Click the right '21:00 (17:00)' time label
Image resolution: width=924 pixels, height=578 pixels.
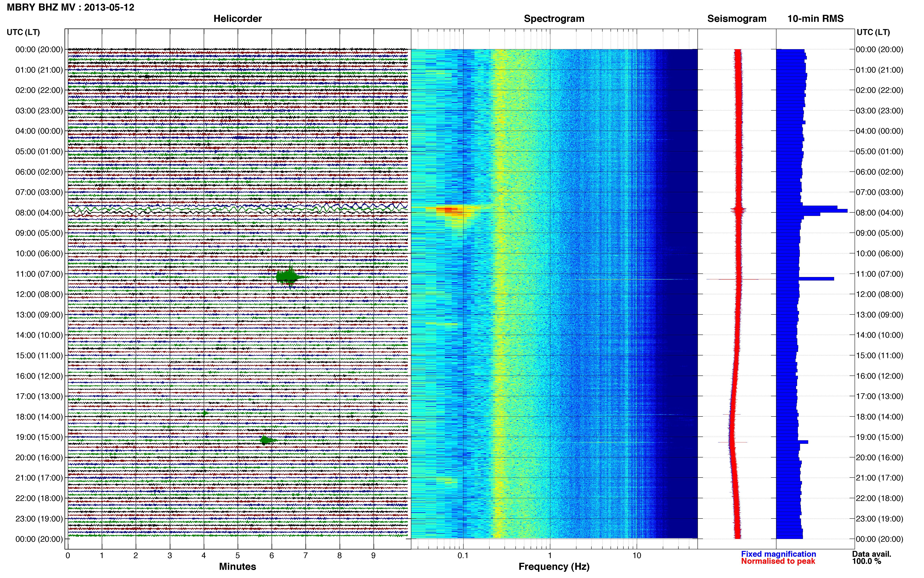pyautogui.click(x=879, y=478)
